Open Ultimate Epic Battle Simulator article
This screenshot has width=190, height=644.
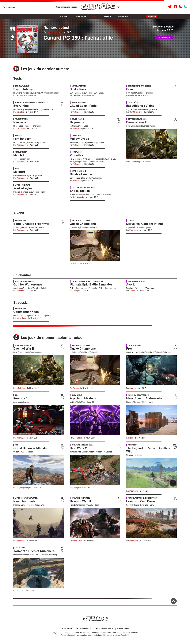[x=91, y=284]
